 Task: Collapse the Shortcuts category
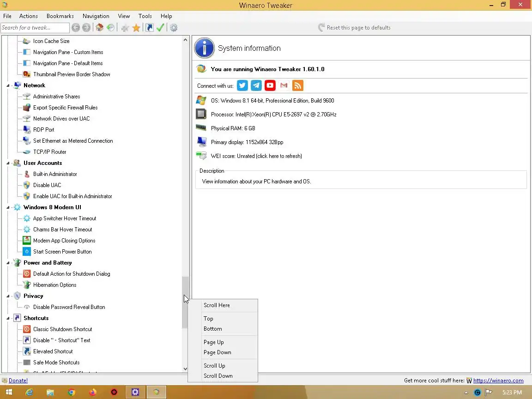click(8, 318)
